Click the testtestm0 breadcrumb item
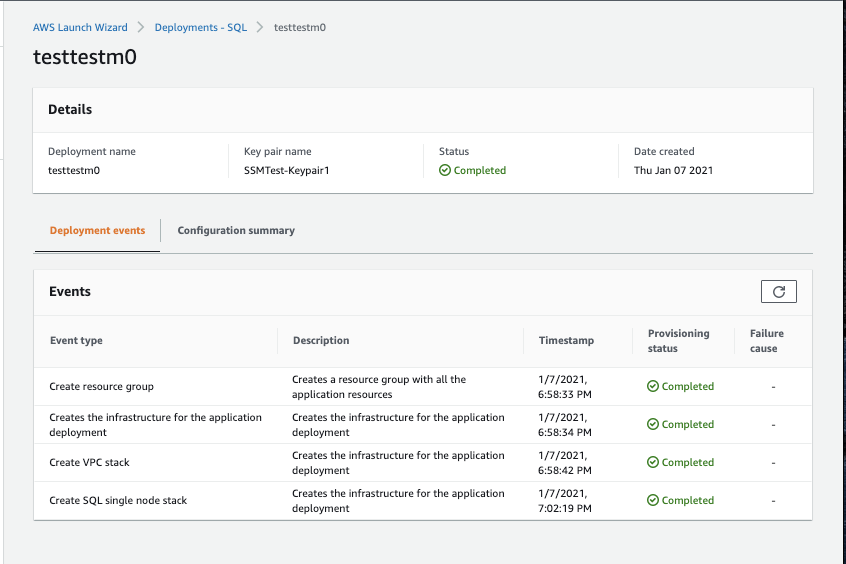This screenshot has width=846, height=564. click(x=300, y=27)
